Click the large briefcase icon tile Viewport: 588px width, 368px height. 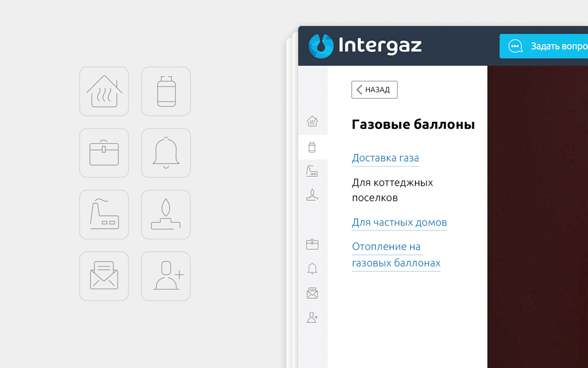[104, 153]
